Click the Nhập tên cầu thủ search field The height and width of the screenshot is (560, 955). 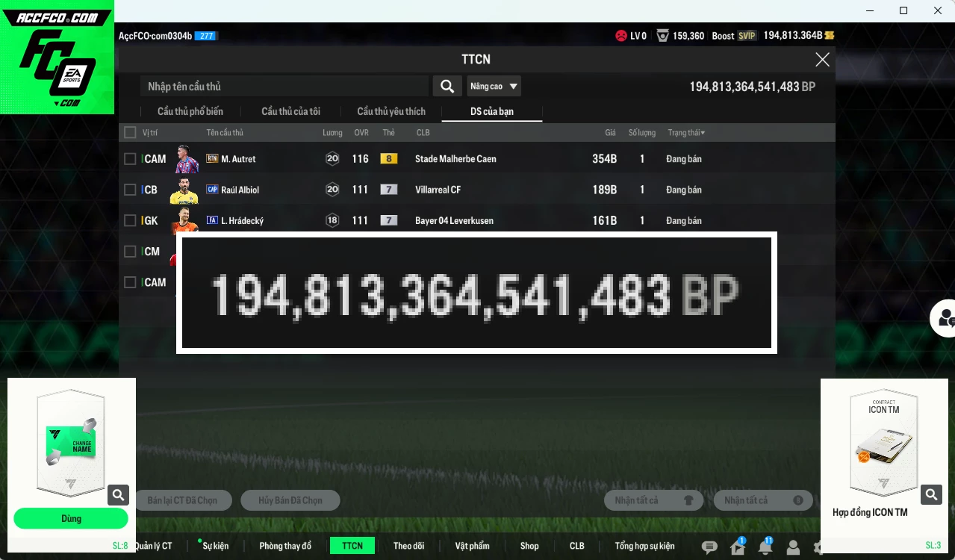[x=284, y=87]
